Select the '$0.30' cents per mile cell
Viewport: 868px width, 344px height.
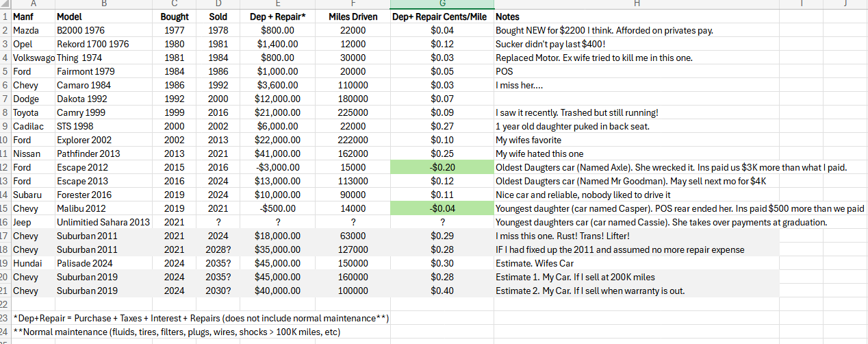pos(442,263)
